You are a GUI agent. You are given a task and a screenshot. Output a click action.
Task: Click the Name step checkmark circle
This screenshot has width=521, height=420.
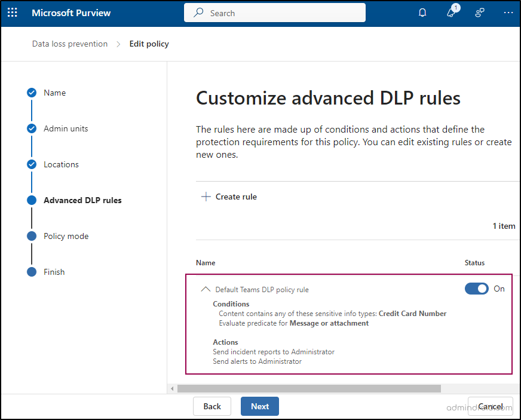pos(32,93)
